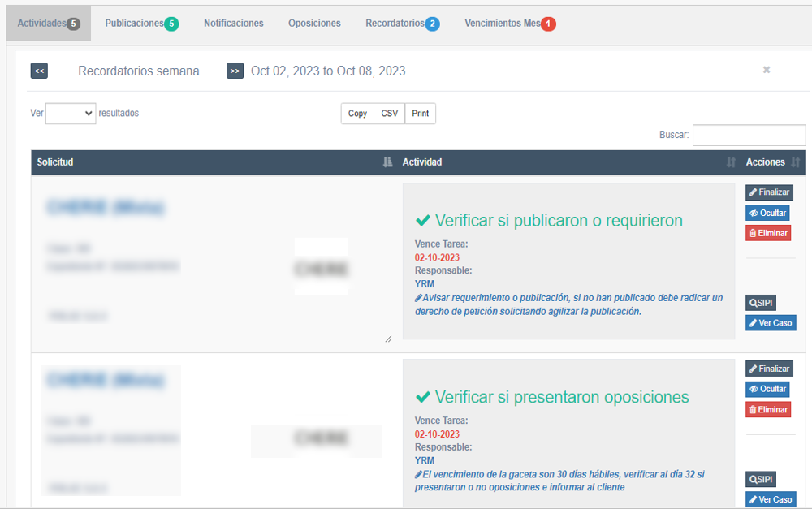Click inside the Buscar search field
812x509 pixels.
click(749, 135)
